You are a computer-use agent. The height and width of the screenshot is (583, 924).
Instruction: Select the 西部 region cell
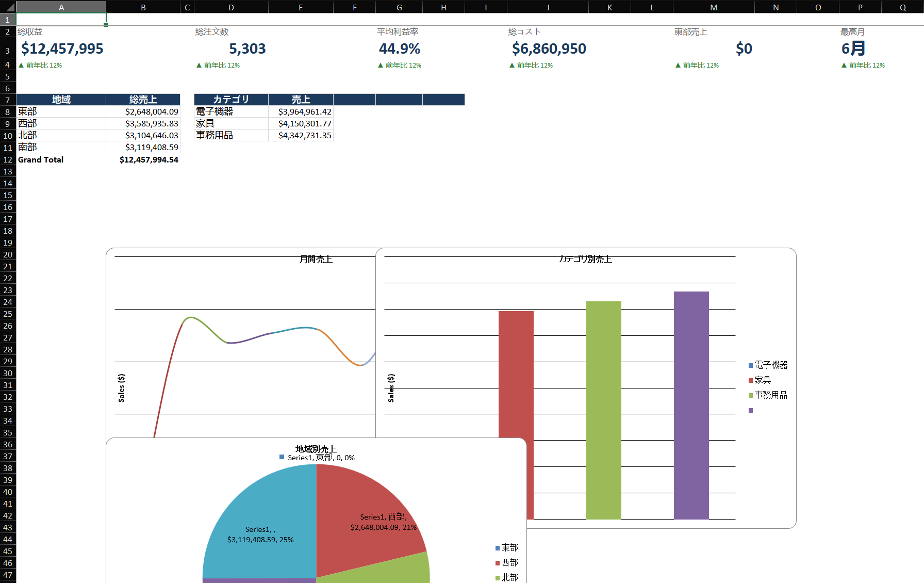click(61, 123)
